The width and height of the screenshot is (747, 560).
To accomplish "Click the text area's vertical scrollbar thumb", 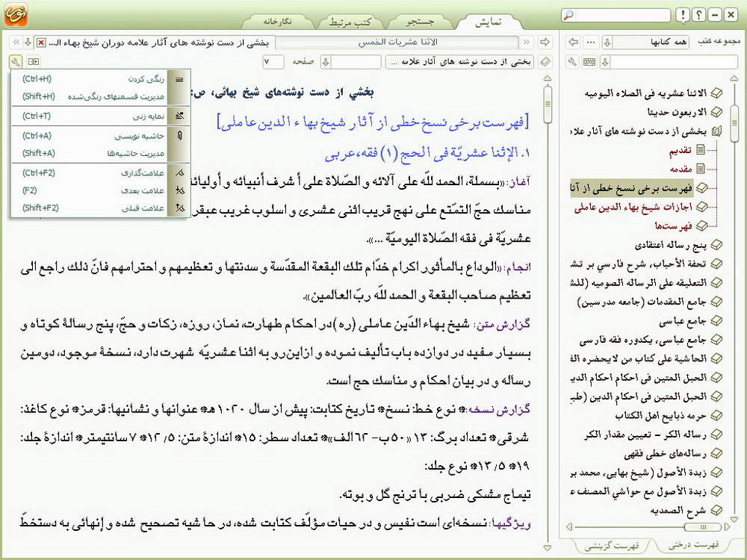I will pyautogui.click(x=548, y=104).
